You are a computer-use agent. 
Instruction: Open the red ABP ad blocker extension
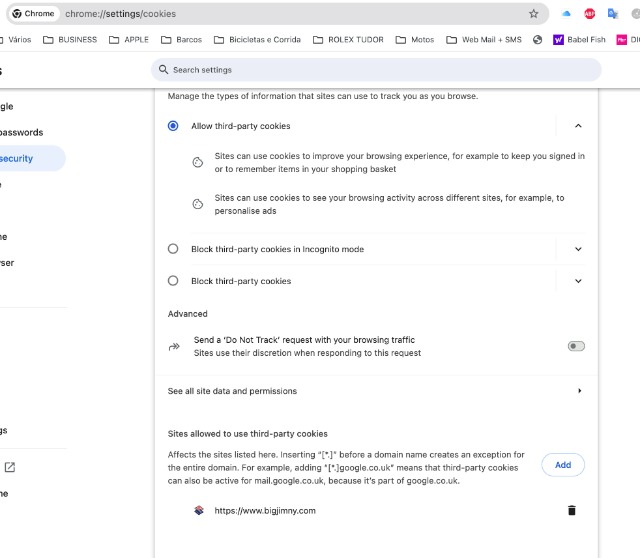pos(590,14)
